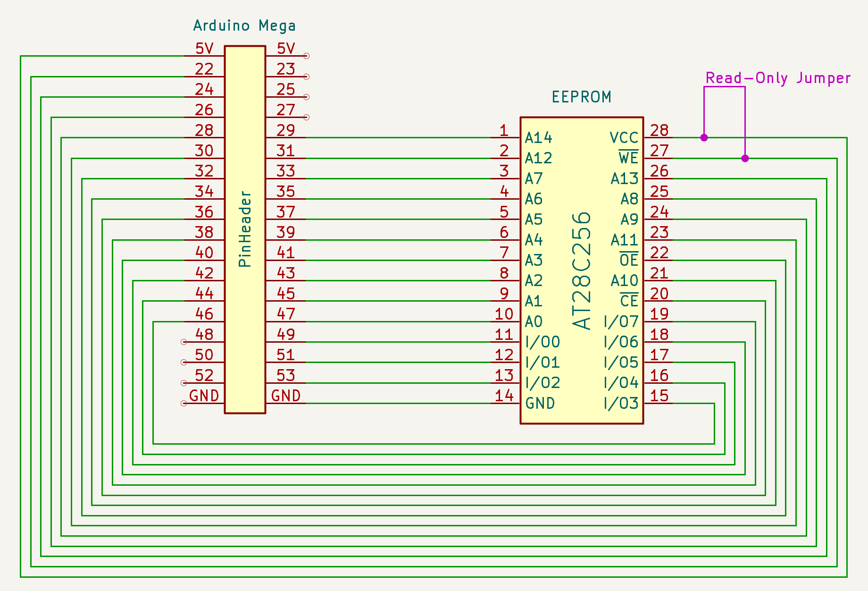The height and width of the screenshot is (591, 868).
Task: Select the 'I/O0' pin label
Action: pos(542,342)
